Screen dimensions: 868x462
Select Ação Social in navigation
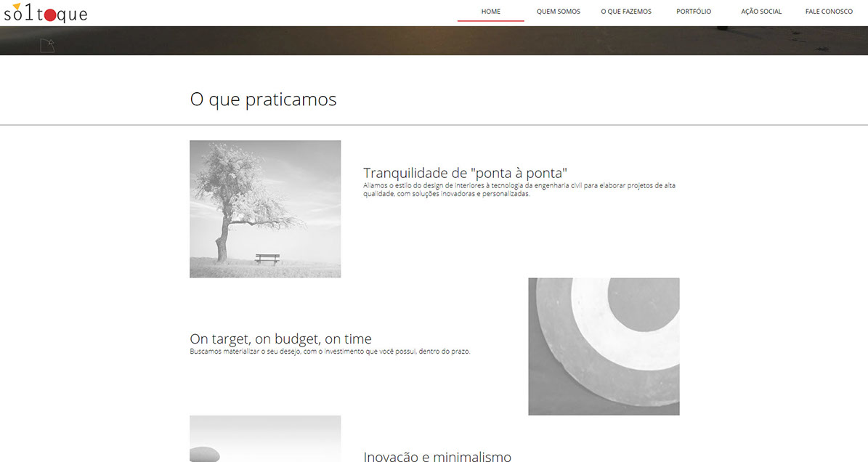(760, 12)
